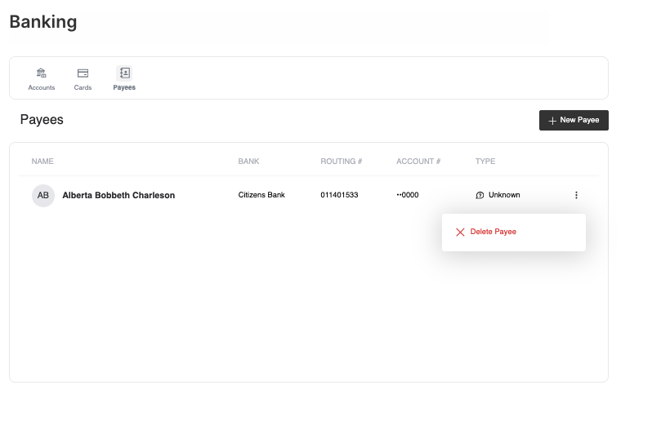This screenshot has width=670, height=434.
Task: Select the Payees tab label
Action: (124, 88)
